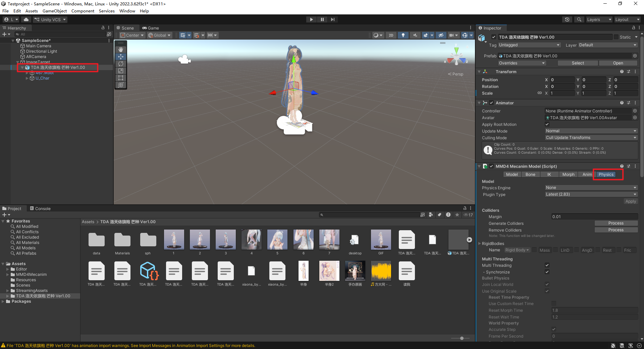Open the Layers dropdown
Screen dimensions: 644x349
coord(599,19)
